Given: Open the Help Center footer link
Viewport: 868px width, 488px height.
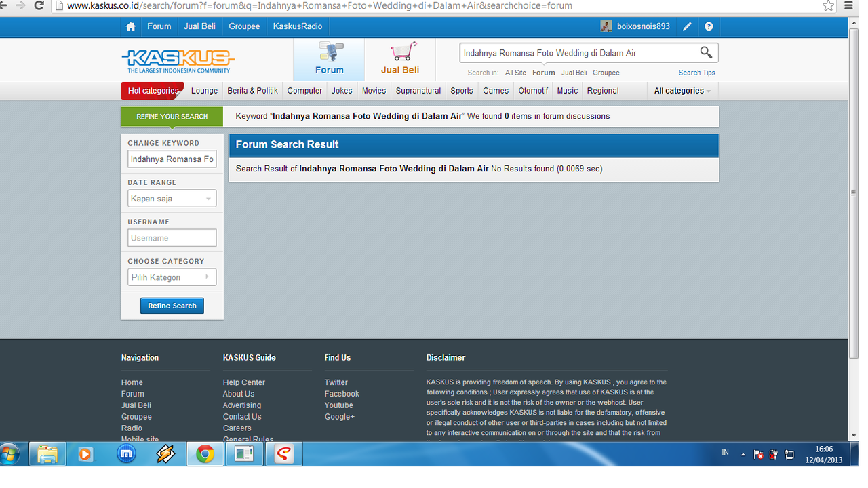Looking at the screenshot, I should tap(244, 382).
